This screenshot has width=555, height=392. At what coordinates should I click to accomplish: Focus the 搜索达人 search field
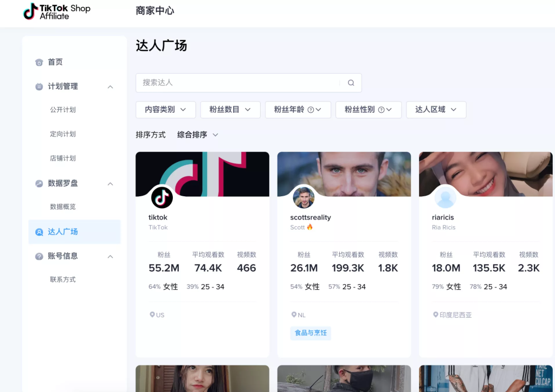[248, 83]
